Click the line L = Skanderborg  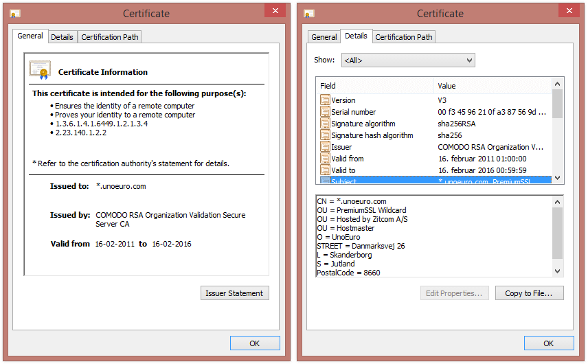click(344, 255)
